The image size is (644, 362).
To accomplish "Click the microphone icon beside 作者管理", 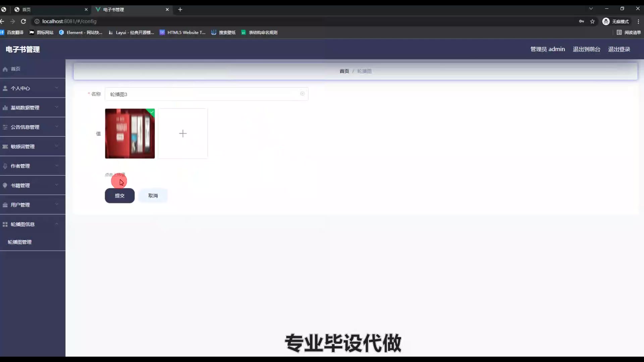I will pyautogui.click(x=5, y=166).
